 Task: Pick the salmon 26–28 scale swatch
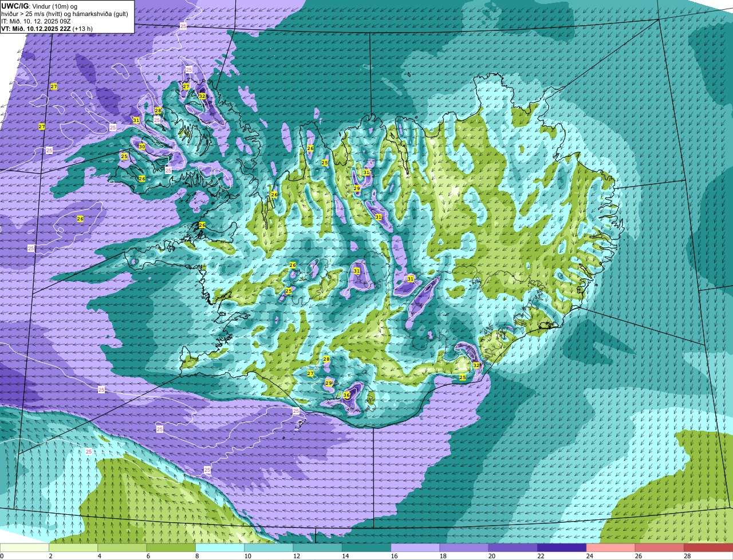coord(660,548)
